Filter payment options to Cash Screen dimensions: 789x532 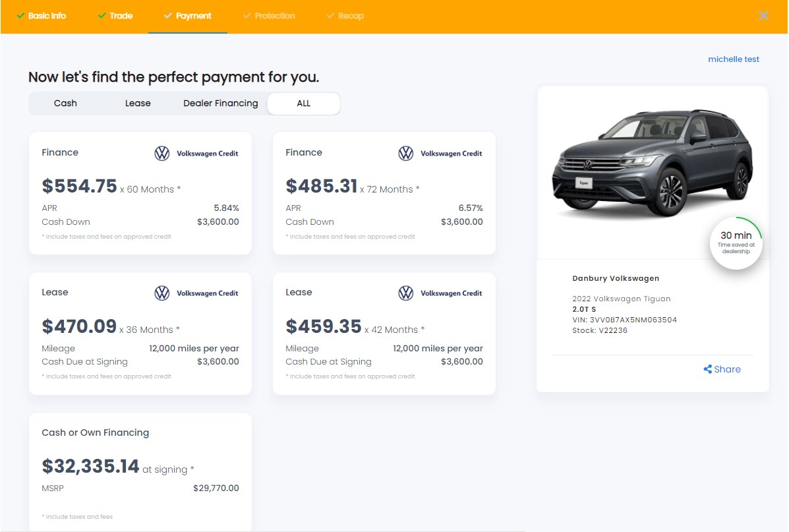point(65,103)
